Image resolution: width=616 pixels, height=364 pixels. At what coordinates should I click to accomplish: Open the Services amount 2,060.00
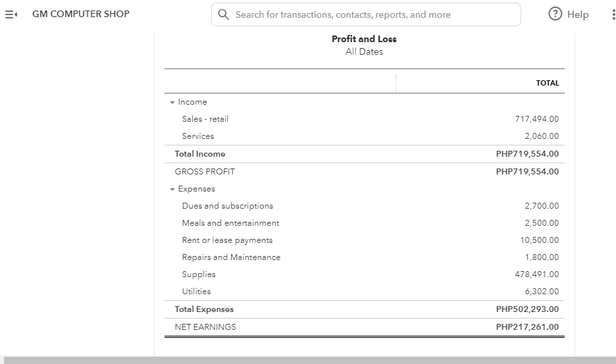pos(542,136)
